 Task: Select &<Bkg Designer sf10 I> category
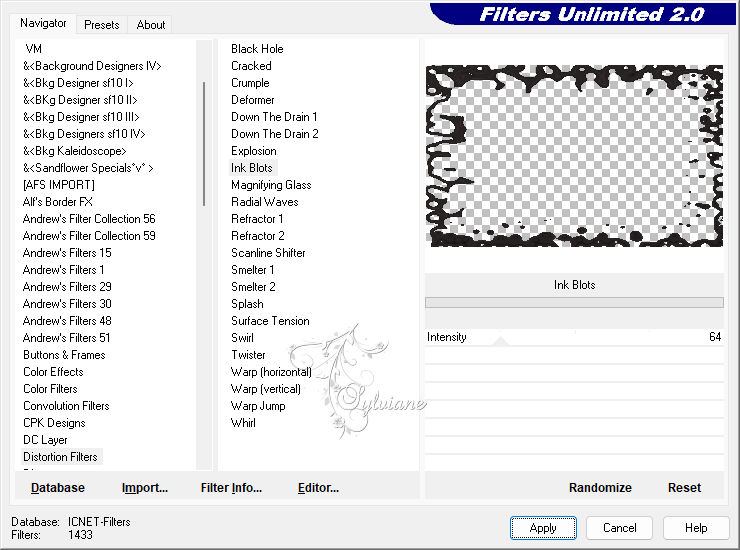point(78,83)
